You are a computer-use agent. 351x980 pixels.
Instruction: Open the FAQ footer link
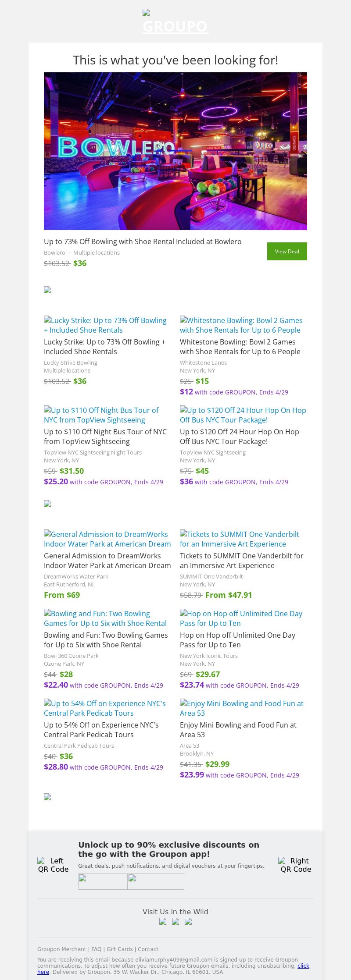pos(96,949)
